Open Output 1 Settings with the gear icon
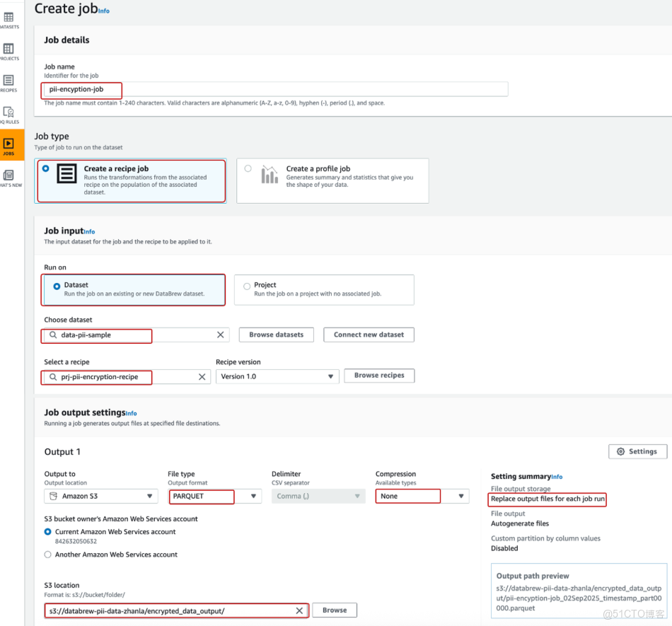 click(x=637, y=451)
